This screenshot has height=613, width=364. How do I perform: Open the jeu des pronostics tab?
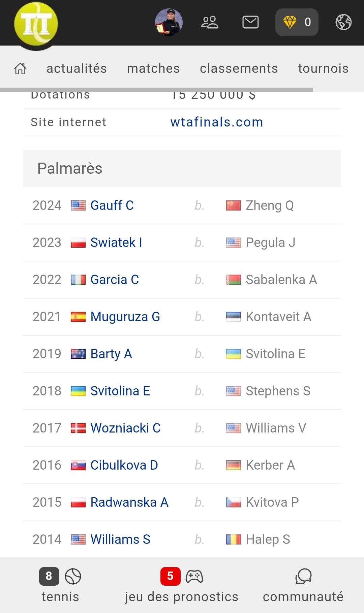click(182, 585)
